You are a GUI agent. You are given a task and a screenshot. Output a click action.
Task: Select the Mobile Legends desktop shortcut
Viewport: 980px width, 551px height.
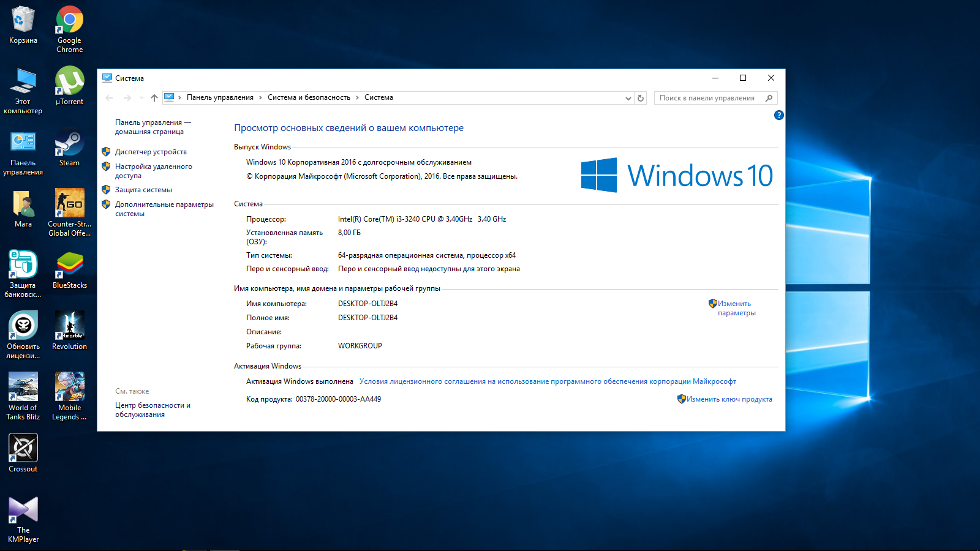click(69, 397)
